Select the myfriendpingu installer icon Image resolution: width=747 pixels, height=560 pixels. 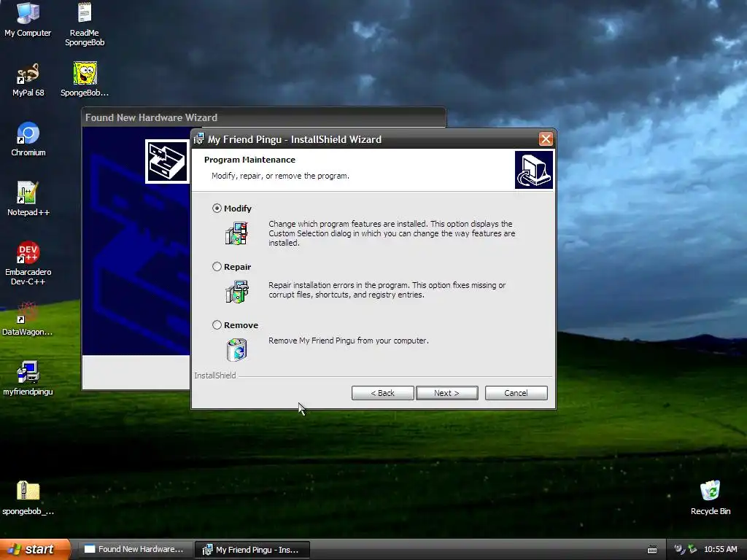28,378
